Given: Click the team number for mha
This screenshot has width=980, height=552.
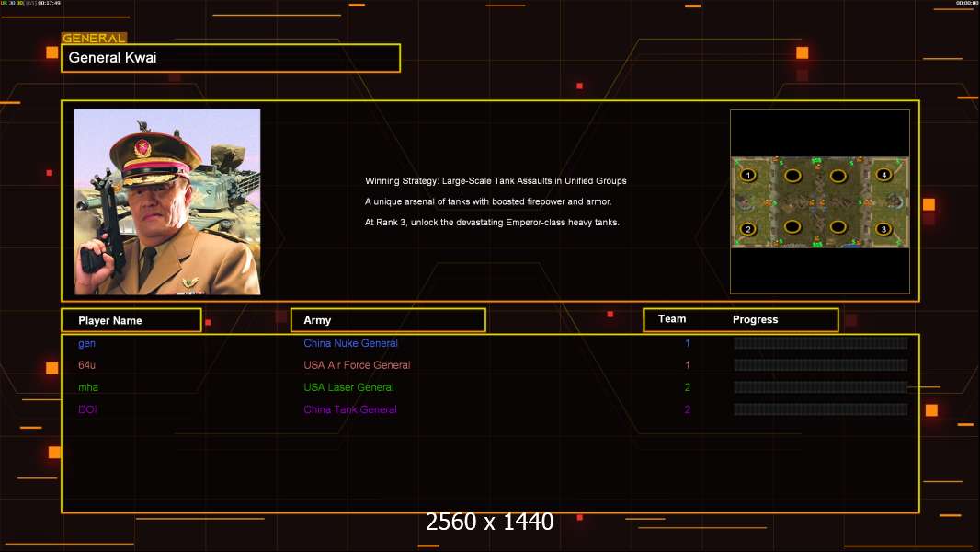Looking at the screenshot, I should click(x=687, y=387).
